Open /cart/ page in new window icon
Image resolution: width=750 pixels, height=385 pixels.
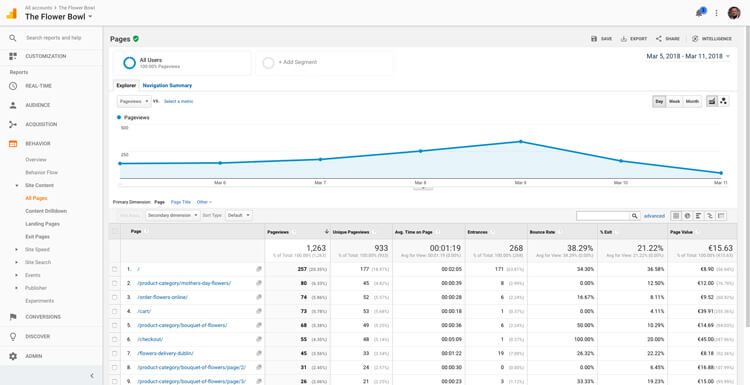(259, 311)
